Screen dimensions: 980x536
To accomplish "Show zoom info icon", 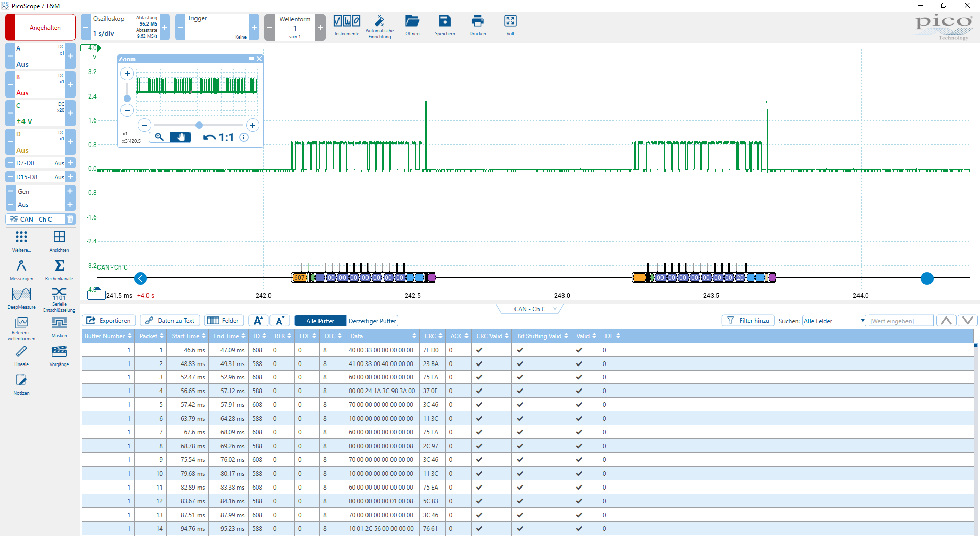I will (244, 137).
